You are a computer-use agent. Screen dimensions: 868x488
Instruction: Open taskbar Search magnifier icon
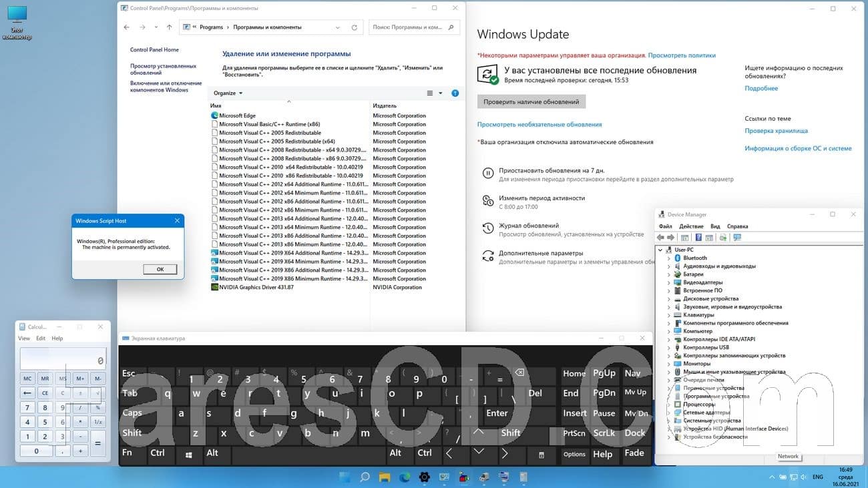365,477
